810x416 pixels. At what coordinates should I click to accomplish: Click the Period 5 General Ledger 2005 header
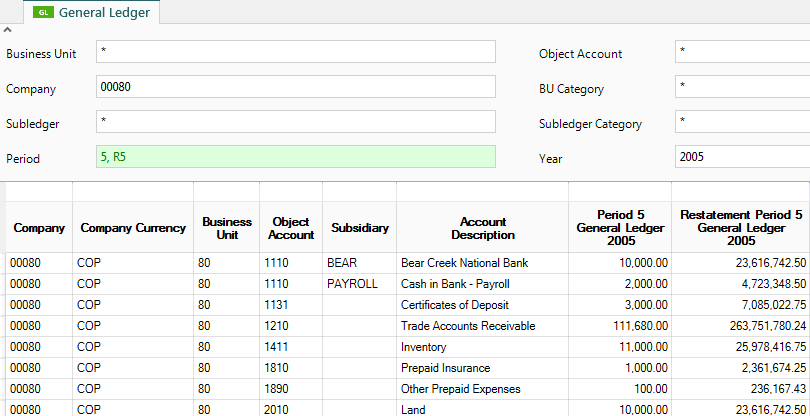pyautogui.click(x=620, y=228)
